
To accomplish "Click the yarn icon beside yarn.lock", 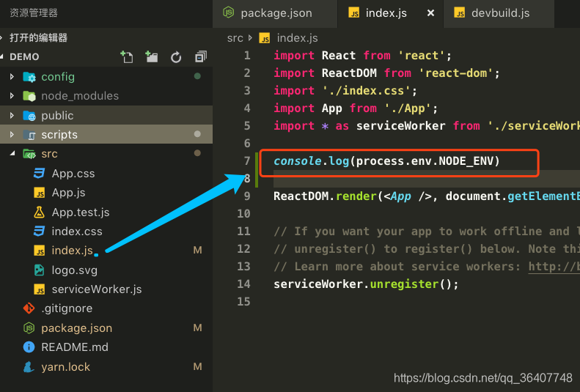I will [29, 366].
